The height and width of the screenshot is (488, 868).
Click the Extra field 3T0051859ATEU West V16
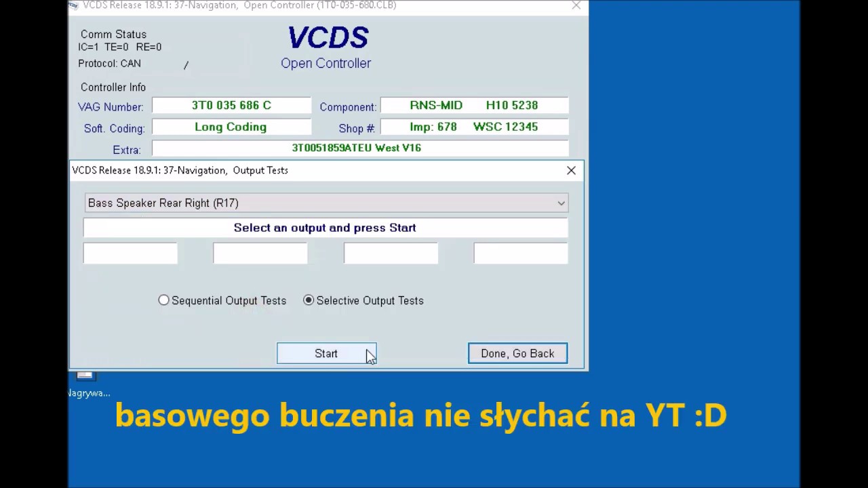pos(360,148)
